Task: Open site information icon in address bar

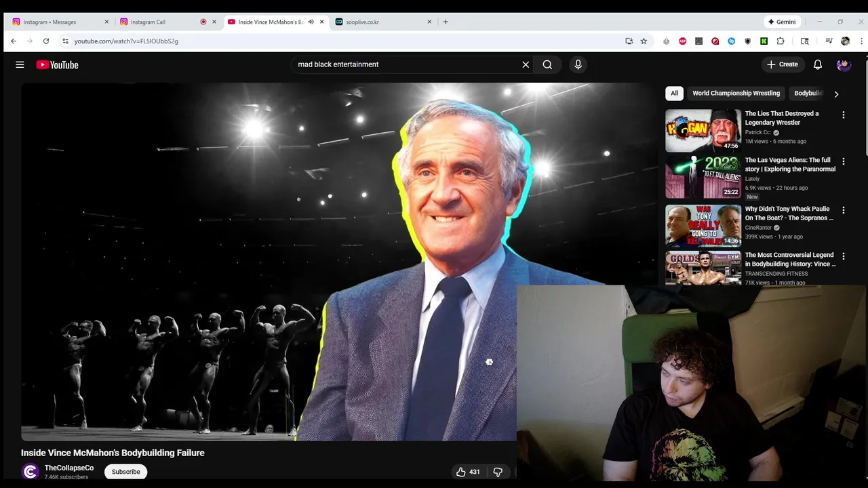Action: 65,41
